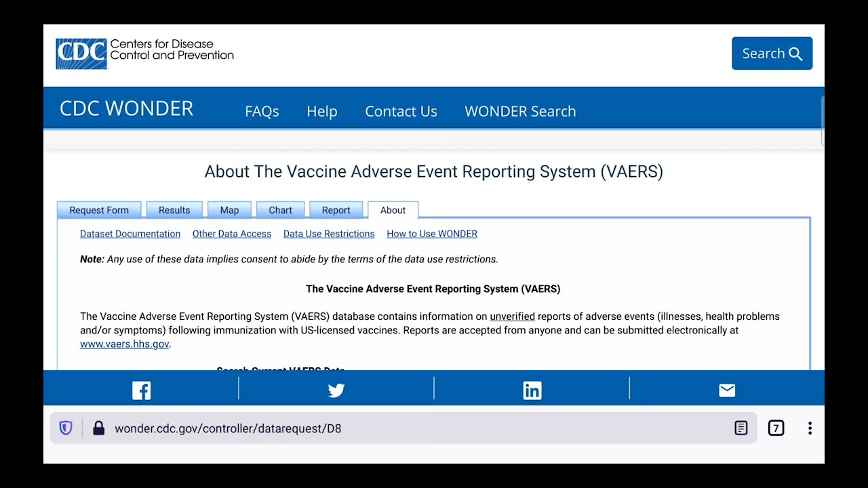
Task: Click the page scrollbar at right edge
Action: click(822, 121)
